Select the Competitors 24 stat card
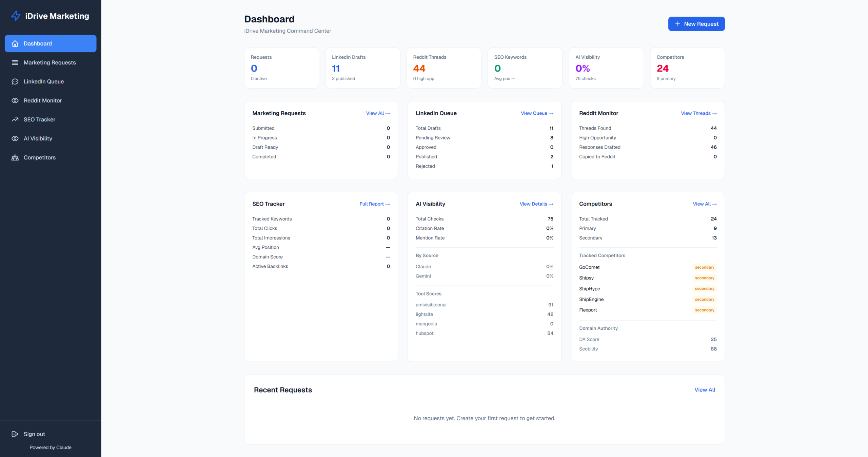This screenshot has height=457, width=868. (687, 68)
